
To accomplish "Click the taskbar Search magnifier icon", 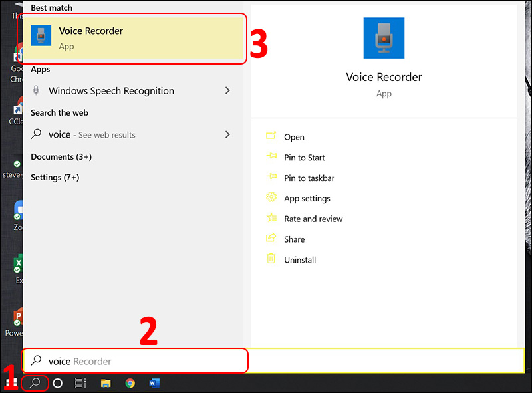I will [x=35, y=383].
